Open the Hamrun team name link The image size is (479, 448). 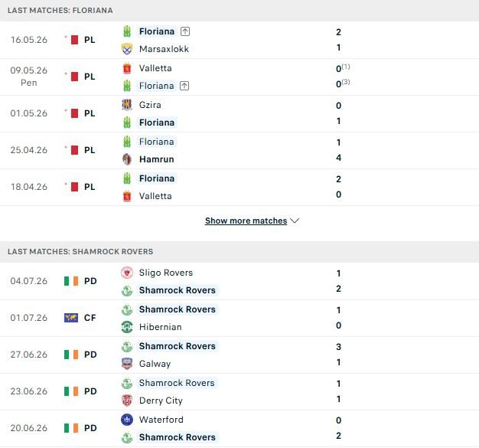pos(156,159)
